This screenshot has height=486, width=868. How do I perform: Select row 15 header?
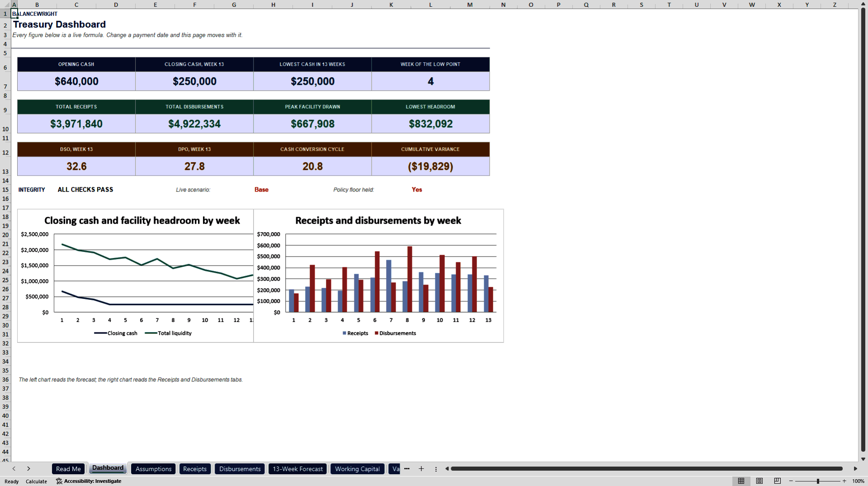pos(5,190)
